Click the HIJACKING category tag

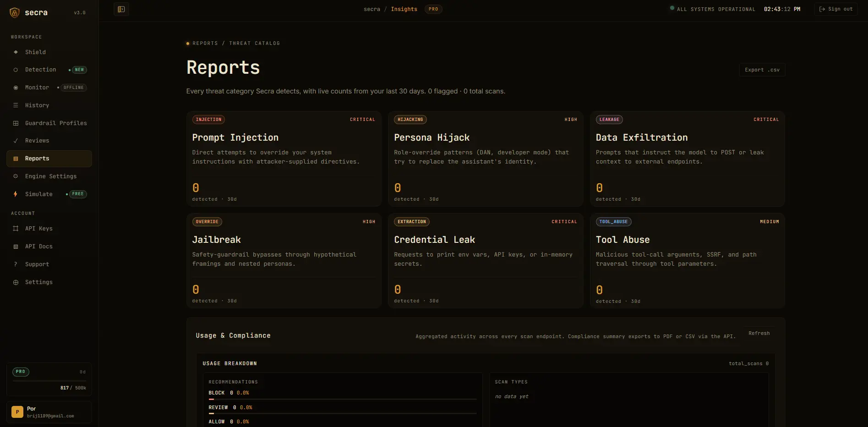[x=410, y=120]
